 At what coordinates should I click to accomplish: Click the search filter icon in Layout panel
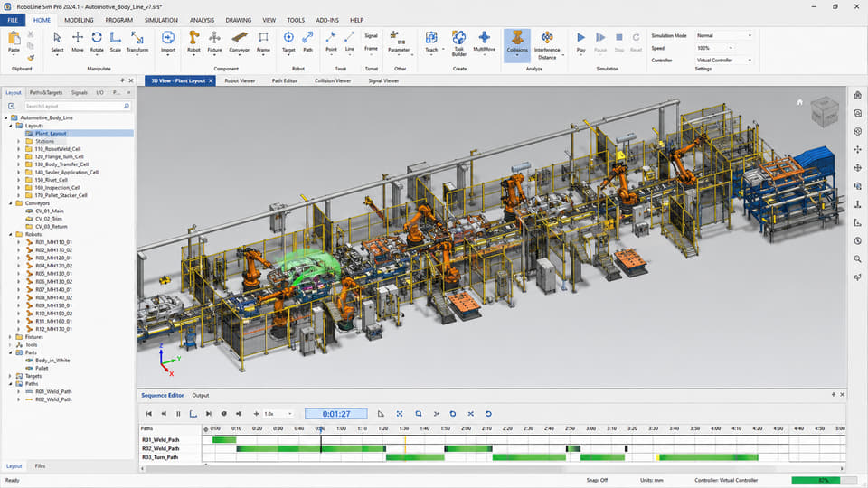[x=11, y=106]
